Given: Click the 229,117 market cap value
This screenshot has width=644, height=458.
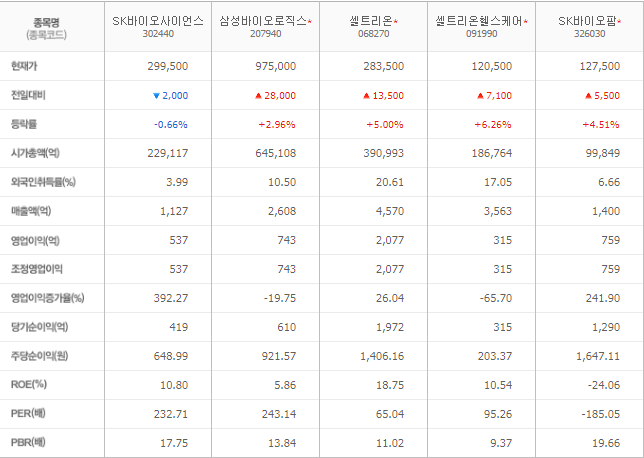Looking at the screenshot, I should [x=168, y=153].
